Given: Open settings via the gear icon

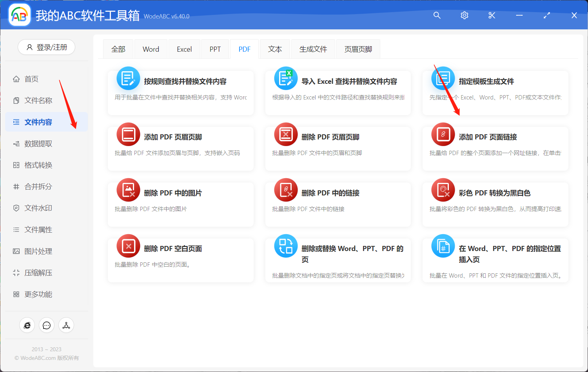Looking at the screenshot, I should (464, 15).
